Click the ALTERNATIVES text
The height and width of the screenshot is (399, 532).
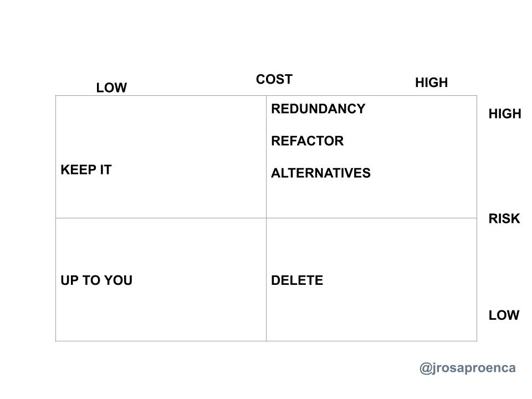tap(321, 173)
